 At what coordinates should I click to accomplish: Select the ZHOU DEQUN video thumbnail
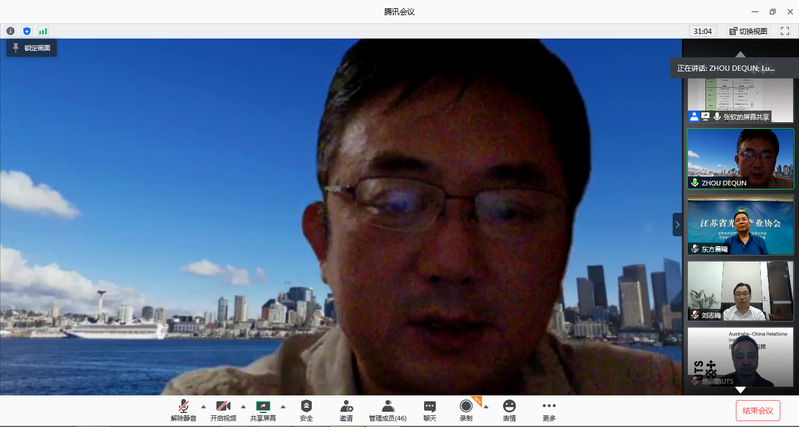[740, 158]
